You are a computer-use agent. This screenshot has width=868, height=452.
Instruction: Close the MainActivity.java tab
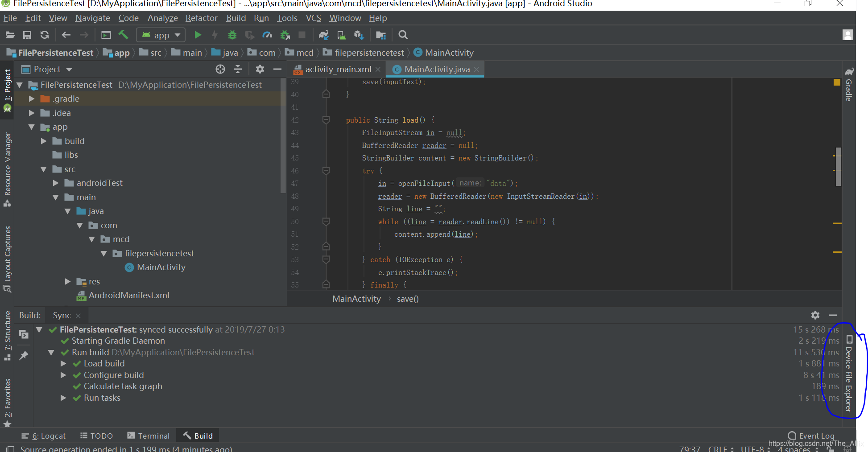coord(476,69)
